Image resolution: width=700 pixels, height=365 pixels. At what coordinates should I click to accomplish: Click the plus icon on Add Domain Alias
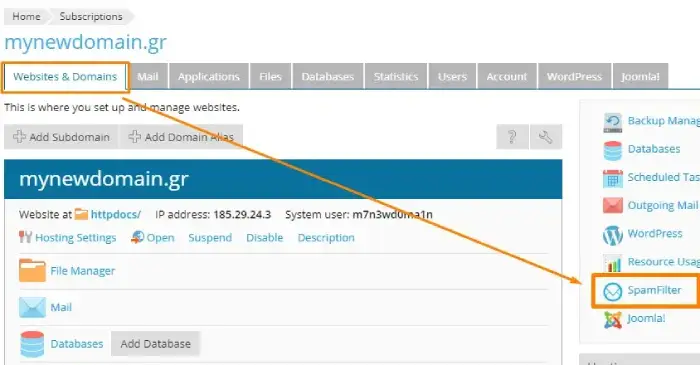point(134,136)
